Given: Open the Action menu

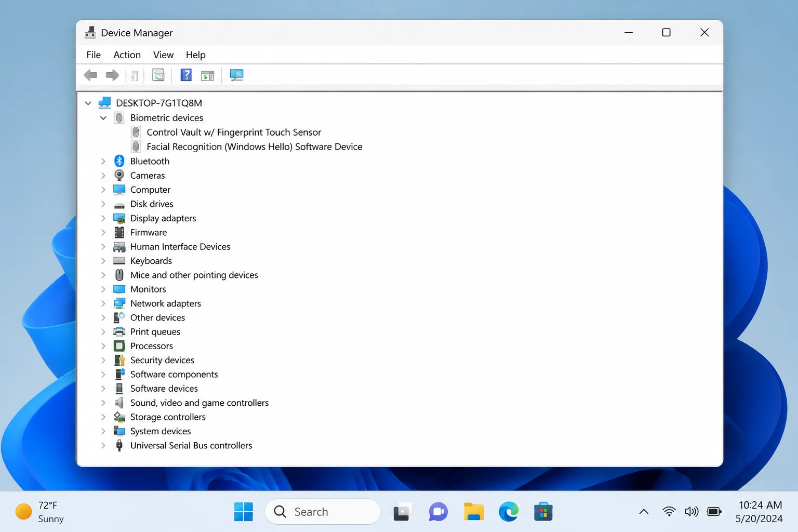Looking at the screenshot, I should 127,55.
